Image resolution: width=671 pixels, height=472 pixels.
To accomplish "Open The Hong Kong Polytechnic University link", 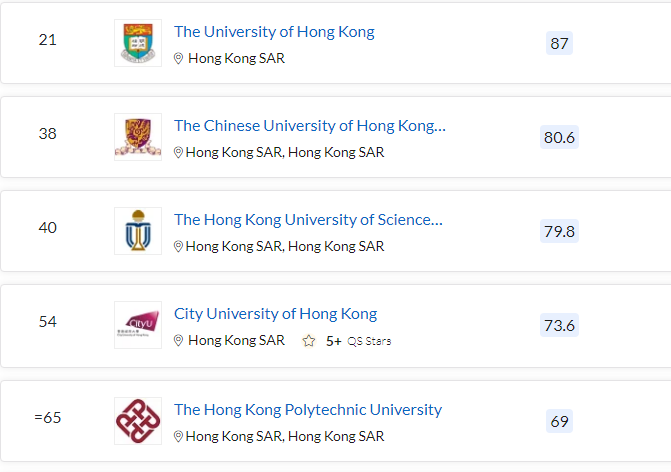I will (x=308, y=410).
